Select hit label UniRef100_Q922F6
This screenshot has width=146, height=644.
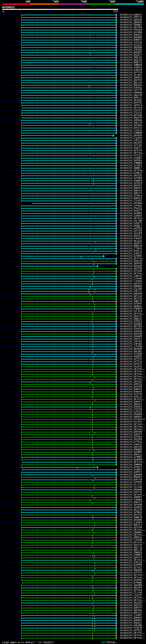click(131, 143)
